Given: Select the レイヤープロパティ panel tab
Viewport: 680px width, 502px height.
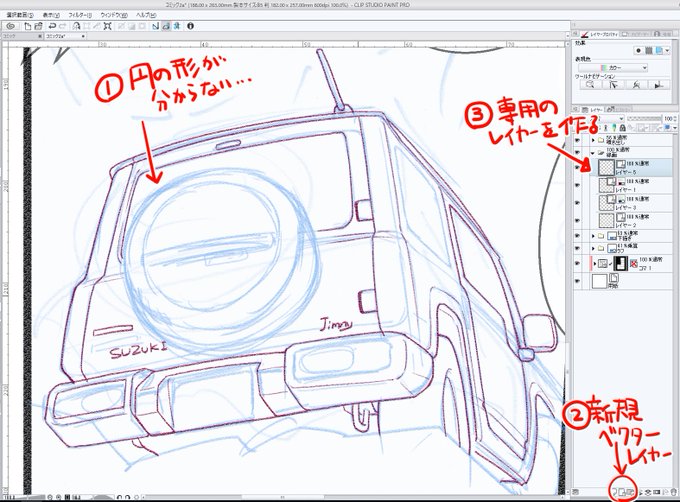Looking at the screenshot, I should [600, 33].
